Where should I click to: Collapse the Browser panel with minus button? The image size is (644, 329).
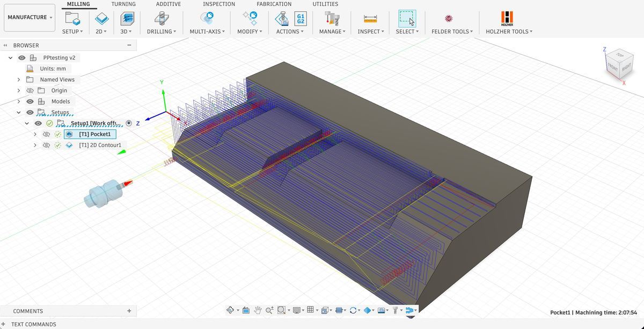click(129, 45)
